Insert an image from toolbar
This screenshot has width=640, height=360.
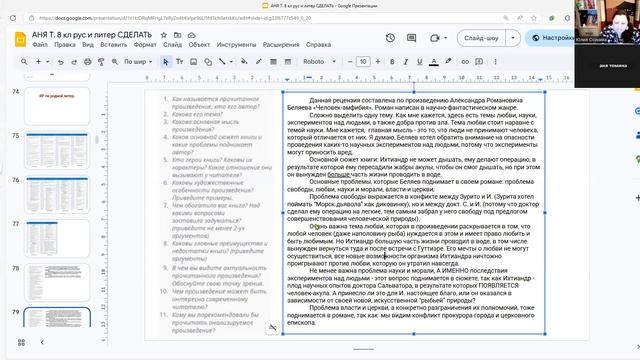[x=193, y=62]
